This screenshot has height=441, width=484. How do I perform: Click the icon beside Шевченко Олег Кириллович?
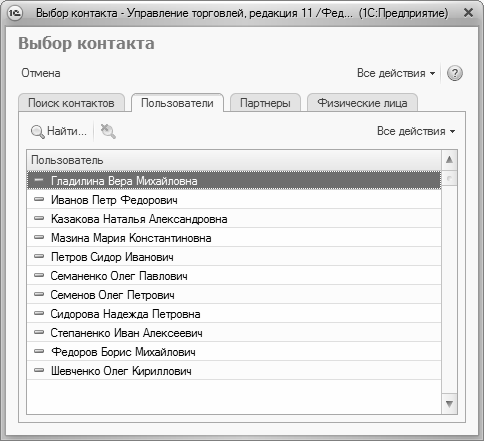click(39, 370)
